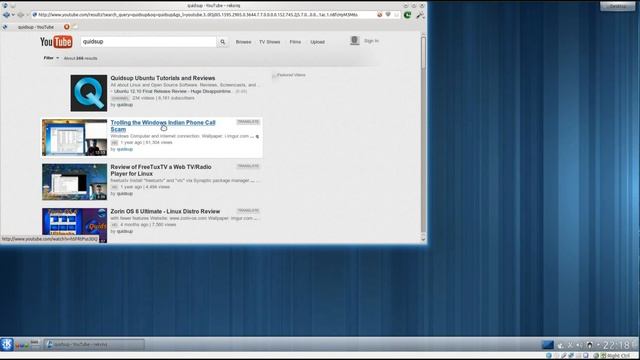Open 'Ubuntu 12.10 Final Release Review' video link
Image resolution: width=640 pixels, height=360 pixels.
point(172,91)
